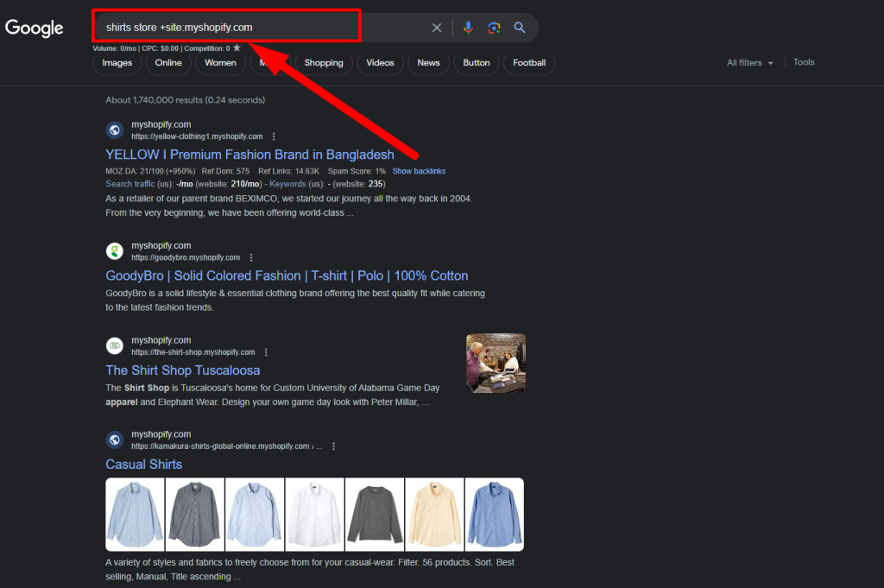Image resolution: width=884 pixels, height=588 pixels.
Task: Clear the search query with X icon
Action: [x=436, y=28]
